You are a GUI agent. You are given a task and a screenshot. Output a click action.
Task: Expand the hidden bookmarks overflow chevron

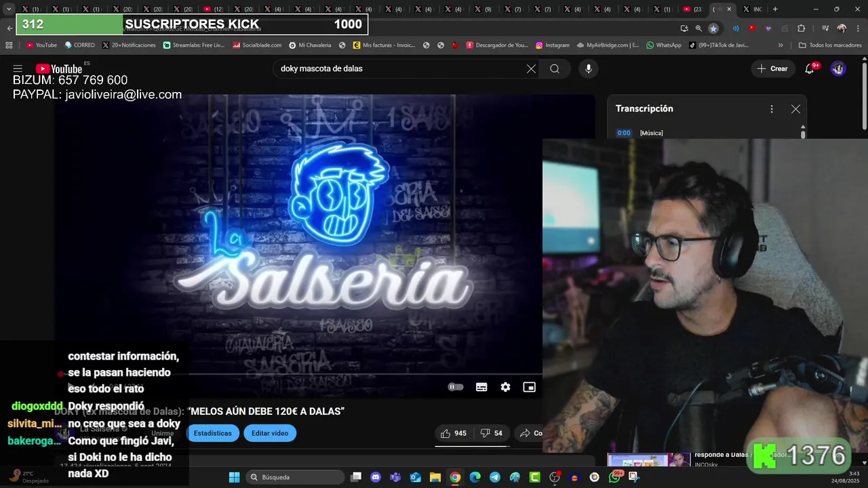[781, 45]
